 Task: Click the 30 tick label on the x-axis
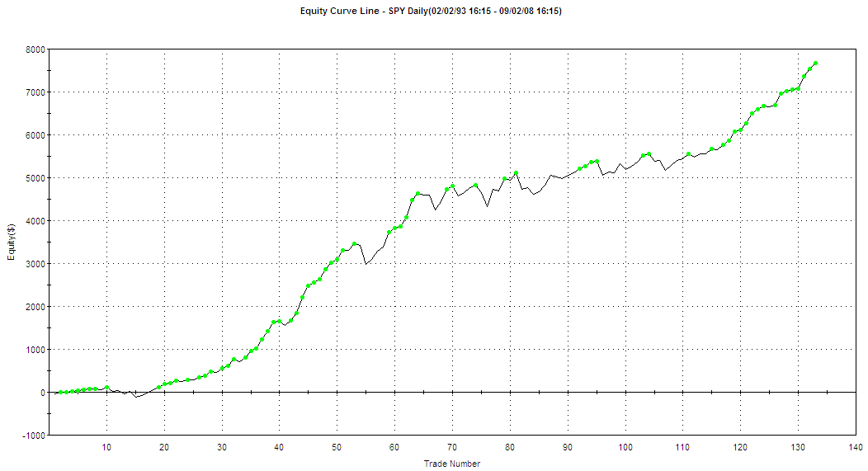point(221,447)
